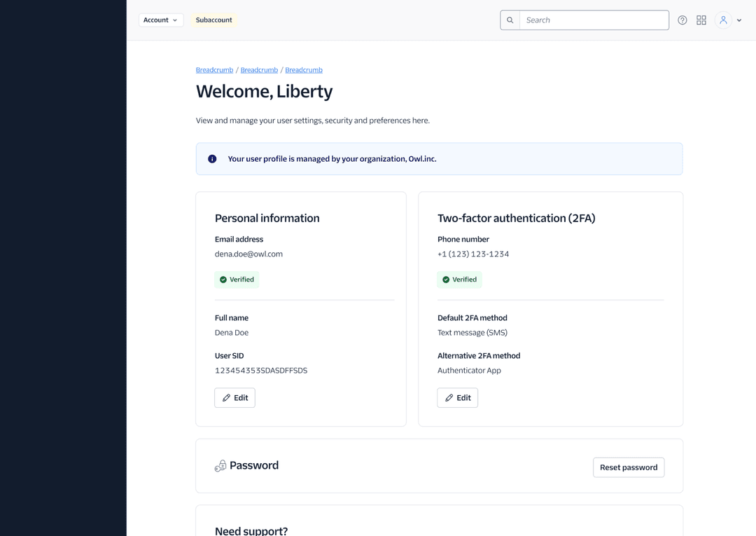Click the phone number Verified badge
The height and width of the screenshot is (536, 756).
(x=459, y=280)
